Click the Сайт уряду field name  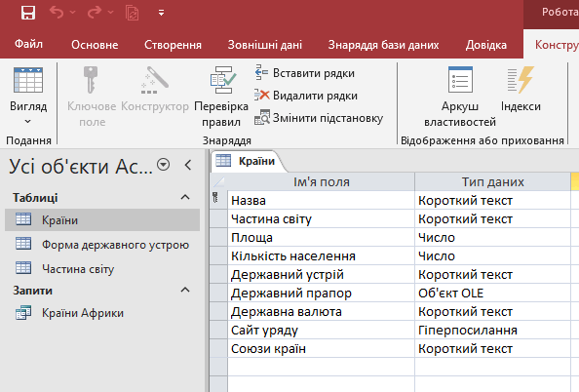[322, 330]
